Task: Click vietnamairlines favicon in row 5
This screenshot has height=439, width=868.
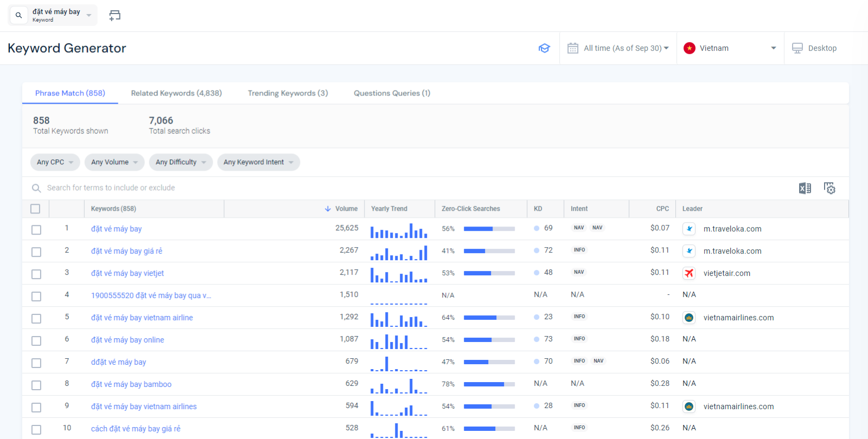Action: [x=689, y=318]
